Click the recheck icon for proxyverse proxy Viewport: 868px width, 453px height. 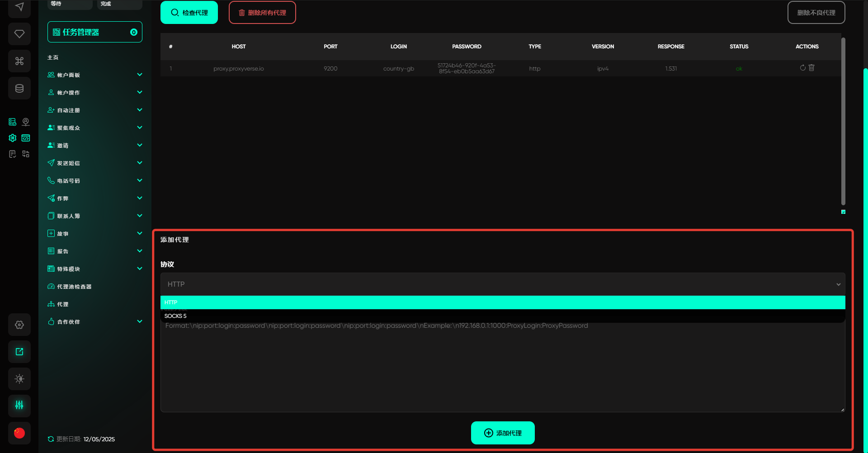pos(802,68)
